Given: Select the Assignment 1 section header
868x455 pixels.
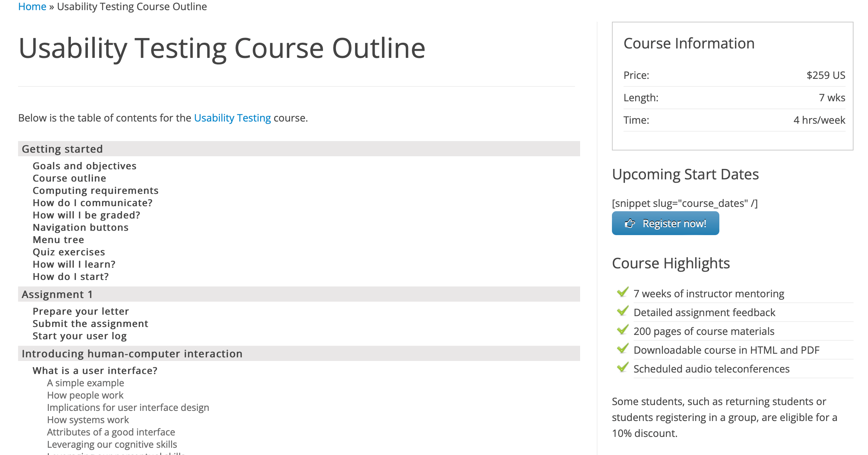Looking at the screenshot, I should [57, 294].
